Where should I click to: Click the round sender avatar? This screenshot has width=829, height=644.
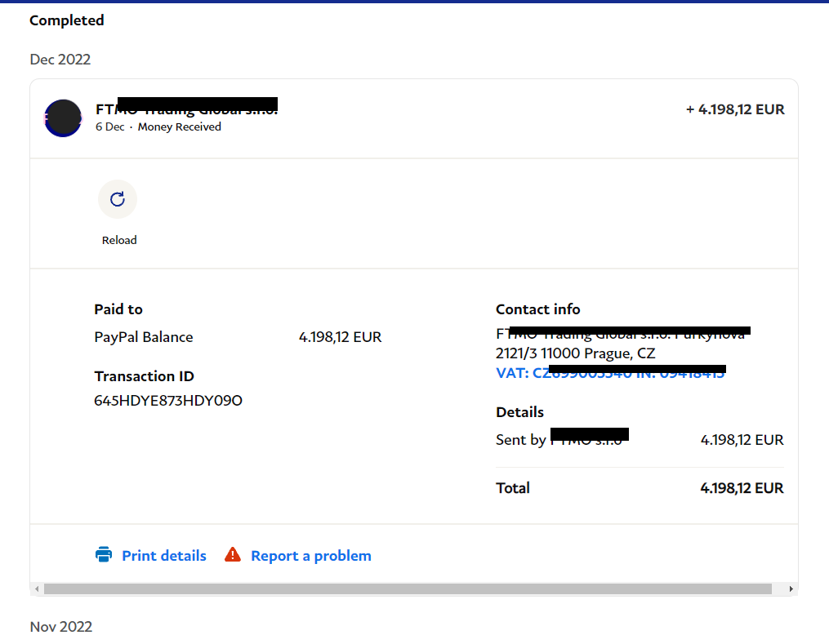coord(63,118)
